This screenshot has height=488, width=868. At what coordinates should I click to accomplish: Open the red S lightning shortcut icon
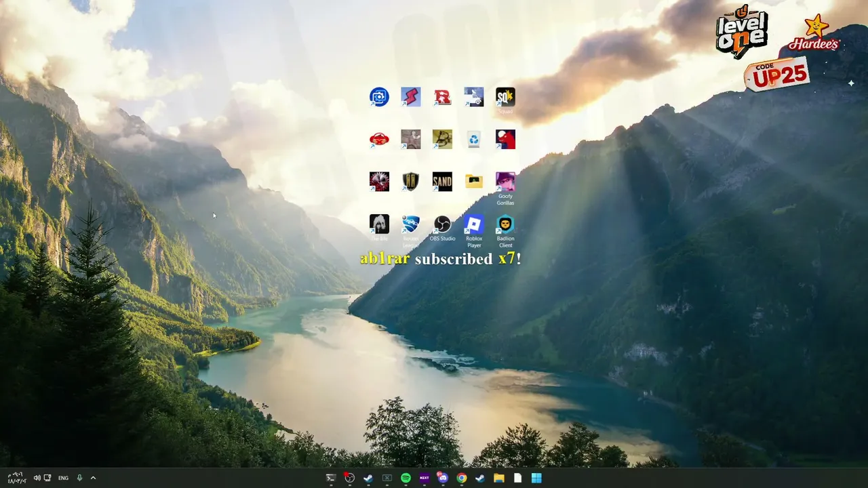click(x=410, y=97)
